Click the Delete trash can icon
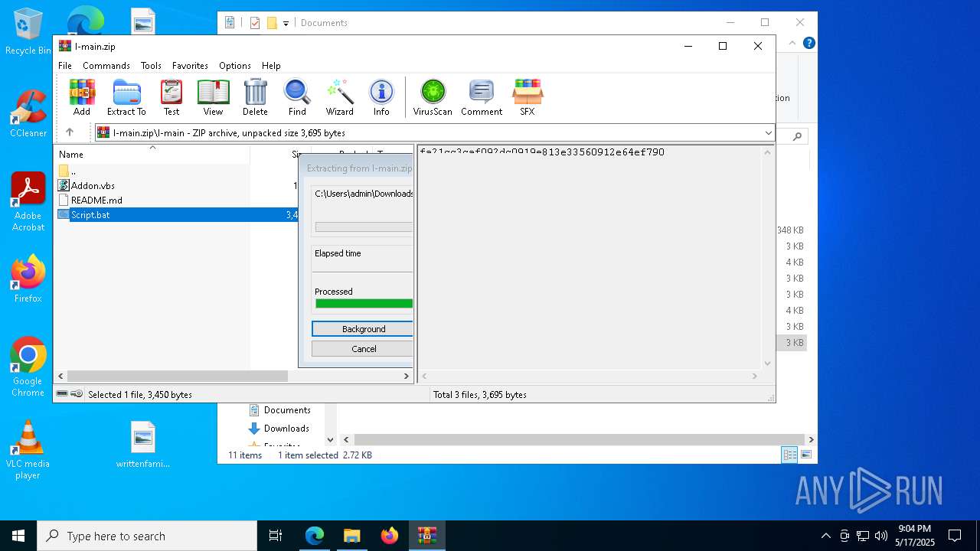 pos(255,97)
